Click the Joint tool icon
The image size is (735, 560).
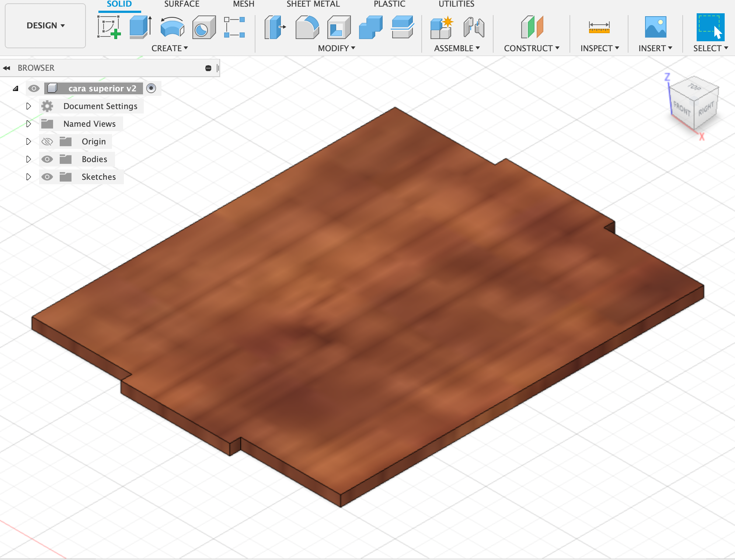474,27
